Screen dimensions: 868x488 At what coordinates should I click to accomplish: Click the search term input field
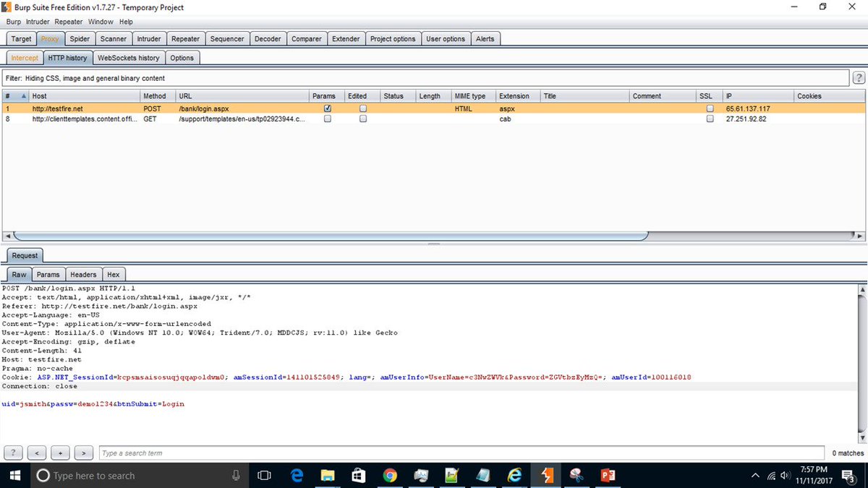click(x=462, y=453)
